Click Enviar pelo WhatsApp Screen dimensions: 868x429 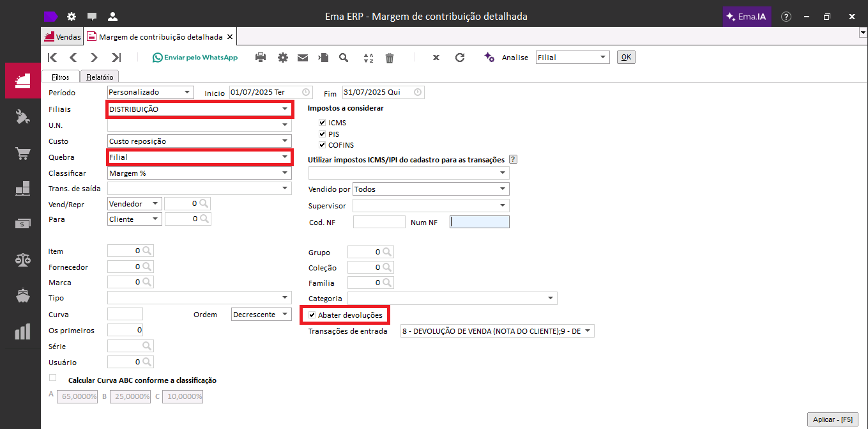coord(195,58)
